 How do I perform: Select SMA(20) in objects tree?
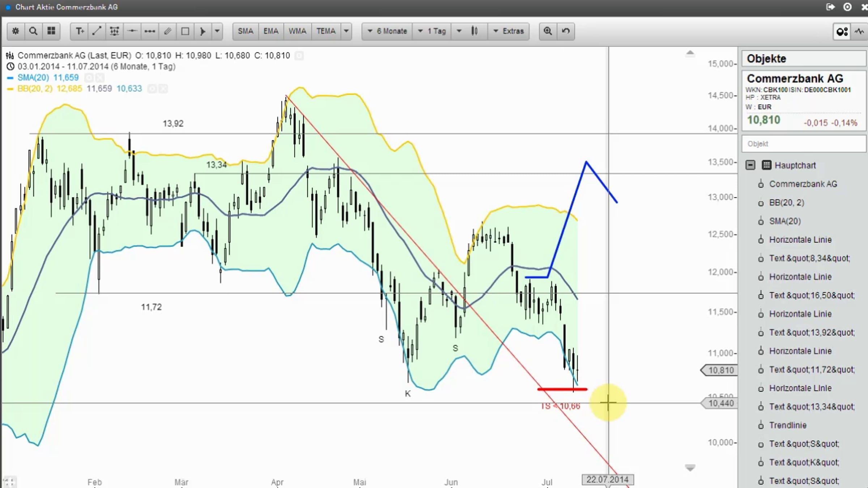point(785,221)
